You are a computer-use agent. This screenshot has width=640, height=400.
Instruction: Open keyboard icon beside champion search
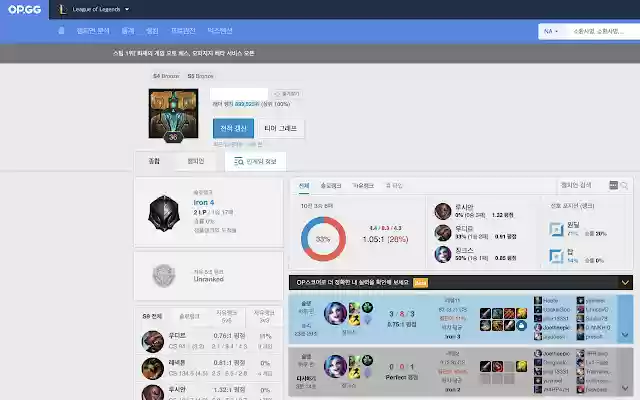pyautogui.click(x=613, y=185)
